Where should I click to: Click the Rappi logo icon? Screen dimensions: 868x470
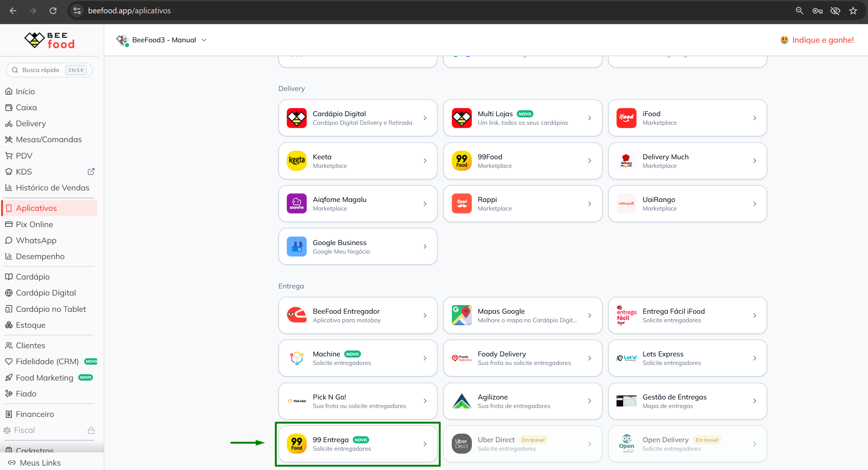coord(461,203)
